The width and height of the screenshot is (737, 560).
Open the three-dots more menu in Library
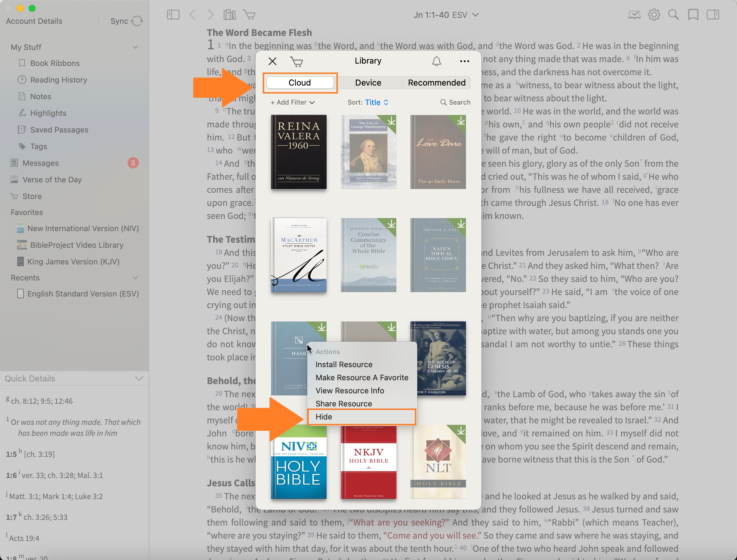(464, 61)
